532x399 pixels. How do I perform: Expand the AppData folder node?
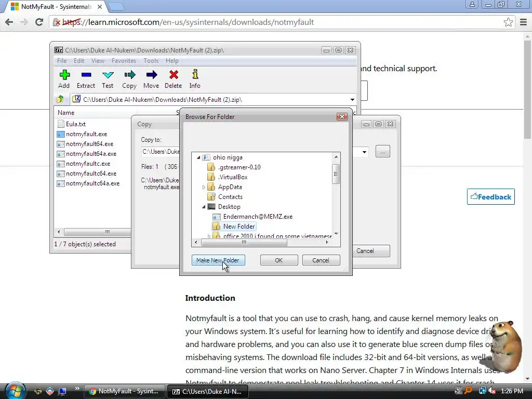[x=204, y=187]
